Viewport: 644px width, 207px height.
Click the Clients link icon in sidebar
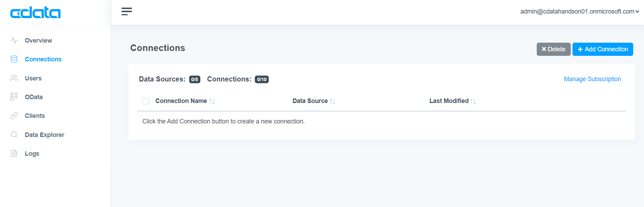tap(14, 116)
